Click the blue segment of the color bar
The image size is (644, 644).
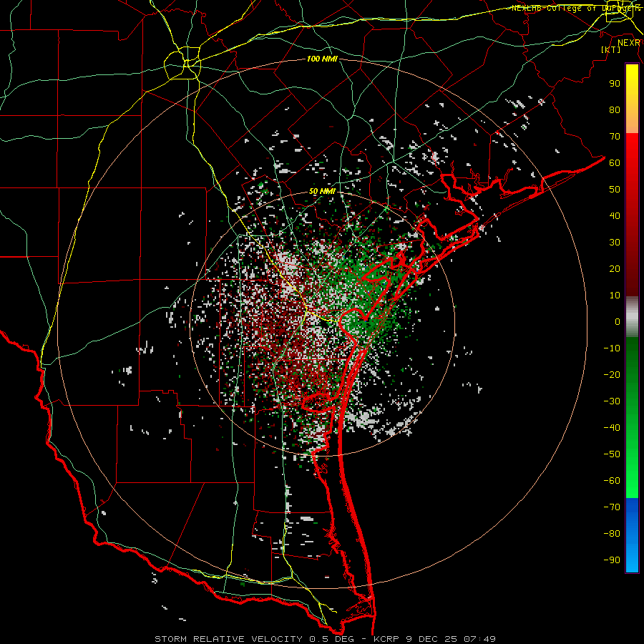click(x=632, y=535)
